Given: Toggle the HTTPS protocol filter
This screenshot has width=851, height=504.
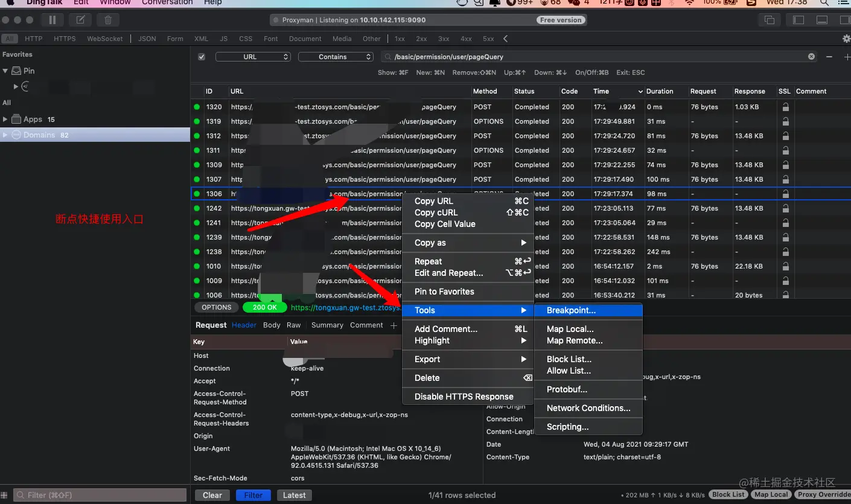Looking at the screenshot, I should (65, 39).
